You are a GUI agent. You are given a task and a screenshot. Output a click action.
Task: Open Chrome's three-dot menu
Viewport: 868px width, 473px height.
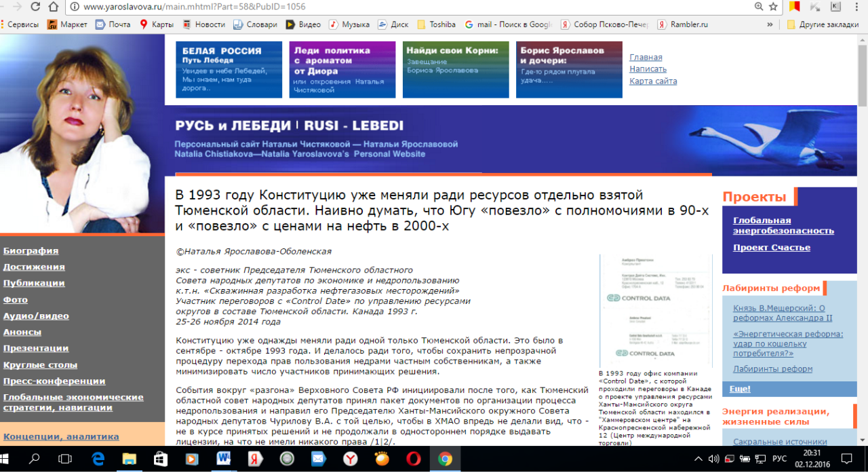tap(857, 7)
